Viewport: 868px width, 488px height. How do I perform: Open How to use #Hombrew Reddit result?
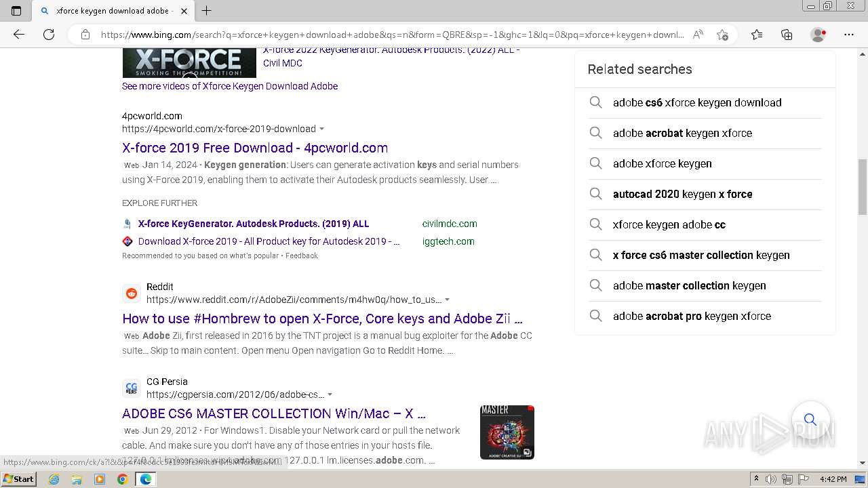[x=322, y=319]
